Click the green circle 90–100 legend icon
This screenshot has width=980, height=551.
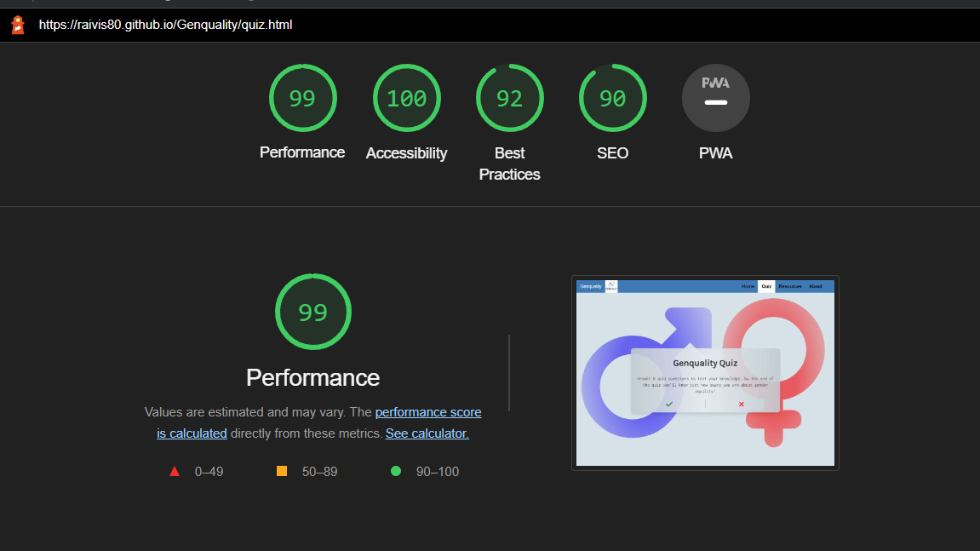(x=396, y=471)
